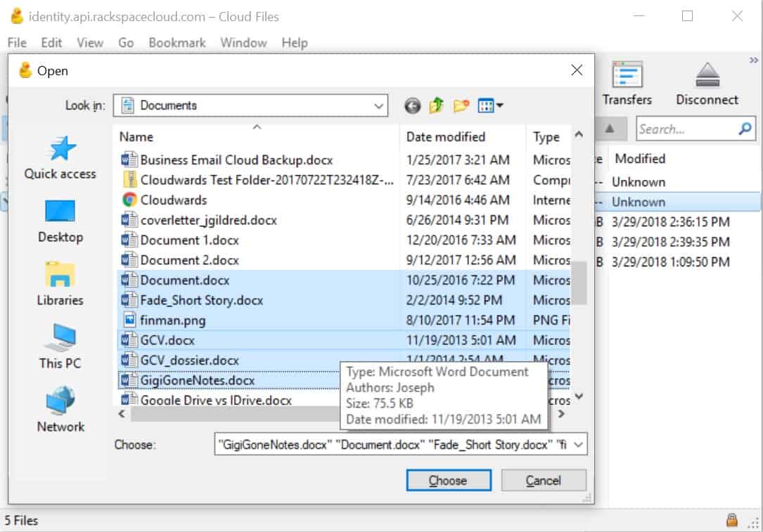
Task: Open the Go menu
Action: [x=126, y=43]
